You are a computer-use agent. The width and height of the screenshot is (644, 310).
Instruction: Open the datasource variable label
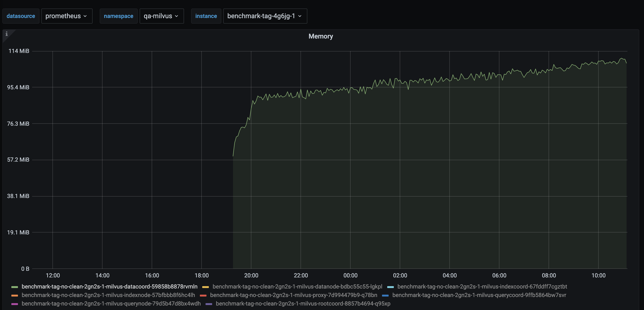click(21, 16)
